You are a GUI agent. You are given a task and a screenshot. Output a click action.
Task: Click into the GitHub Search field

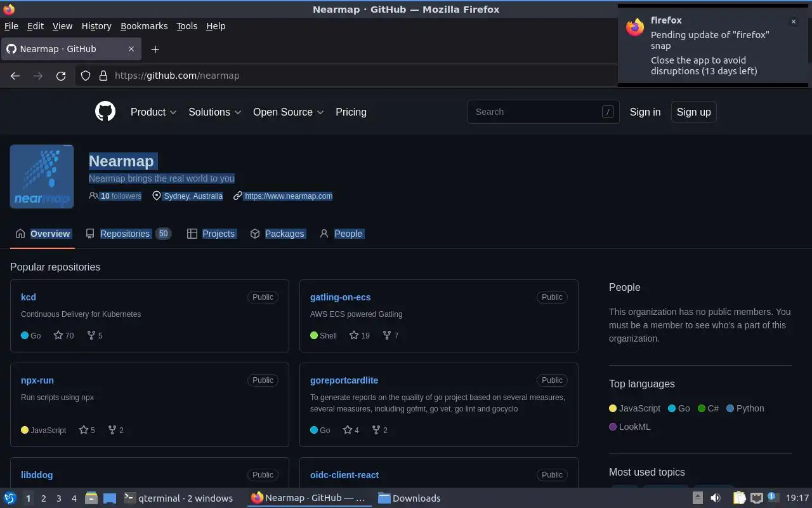(x=543, y=112)
